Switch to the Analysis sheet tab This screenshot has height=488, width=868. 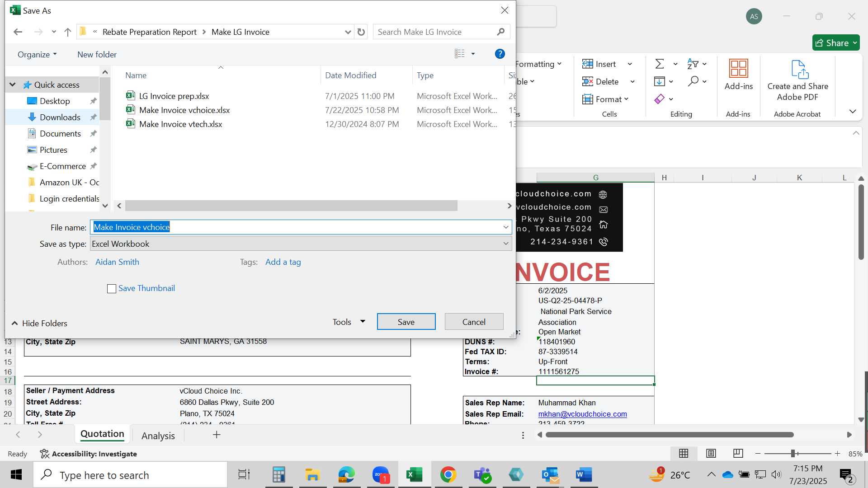click(x=158, y=436)
